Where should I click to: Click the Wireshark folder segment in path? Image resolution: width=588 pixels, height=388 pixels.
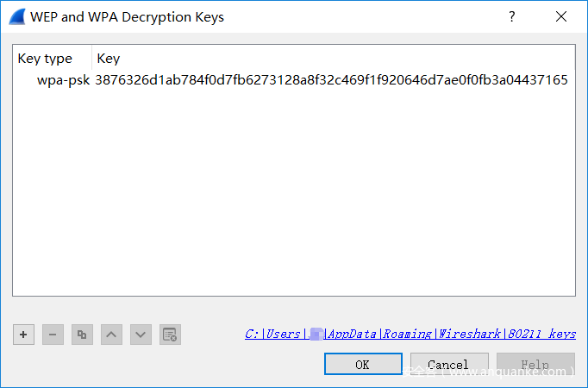tap(470, 334)
